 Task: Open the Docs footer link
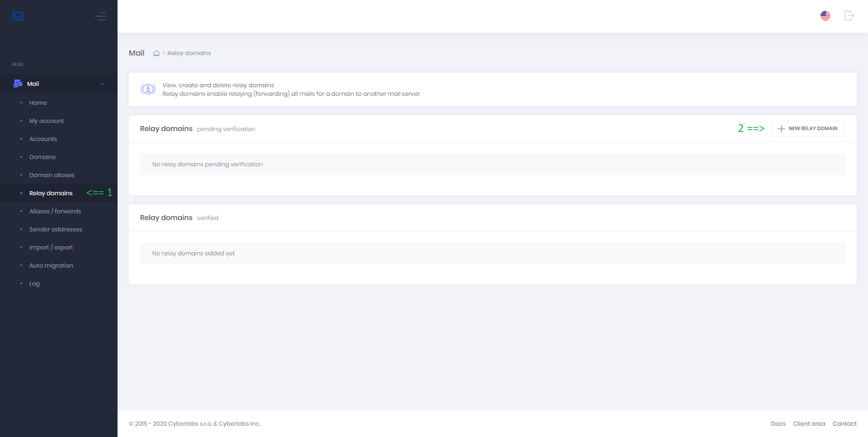(778, 424)
